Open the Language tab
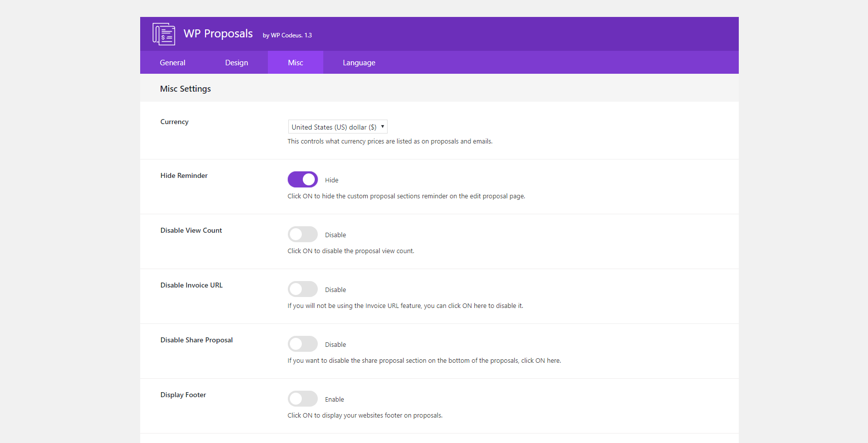Image resolution: width=868 pixels, height=443 pixels. (359, 62)
